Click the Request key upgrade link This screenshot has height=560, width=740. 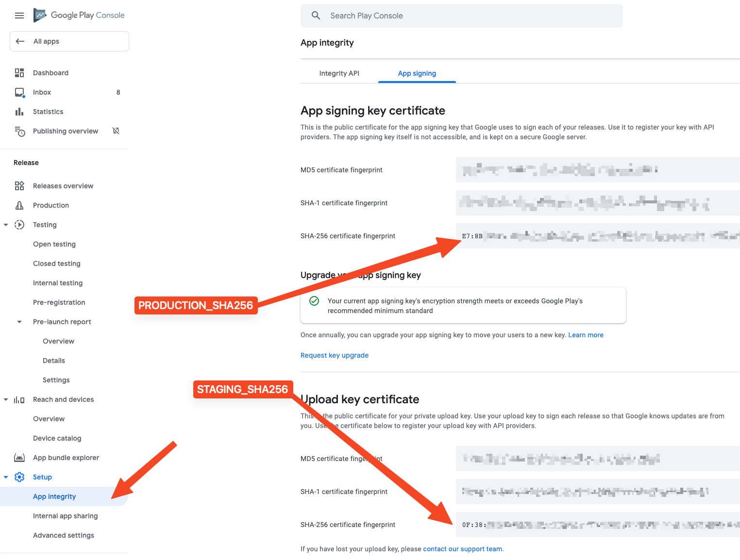[x=334, y=355]
